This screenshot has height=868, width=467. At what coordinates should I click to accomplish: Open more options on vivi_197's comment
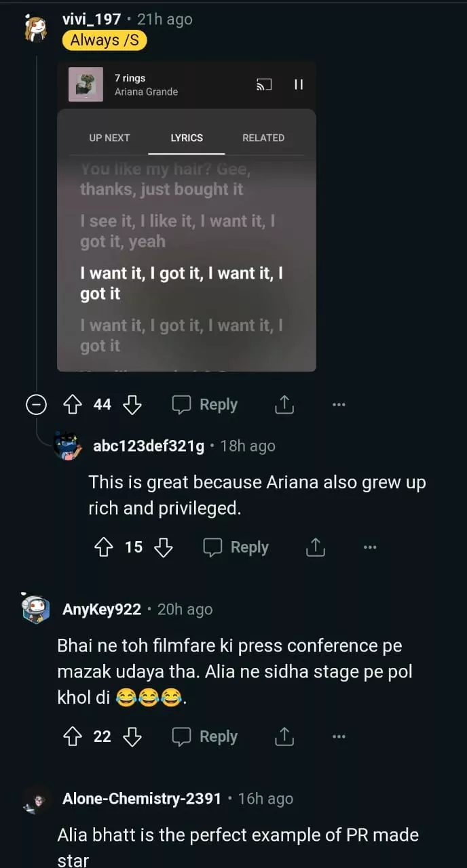click(339, 405)
